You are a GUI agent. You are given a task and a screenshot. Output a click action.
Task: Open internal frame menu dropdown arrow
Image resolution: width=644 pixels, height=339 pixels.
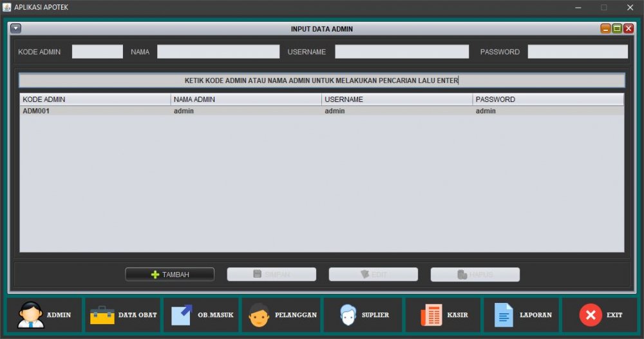[x=16, y=28]
